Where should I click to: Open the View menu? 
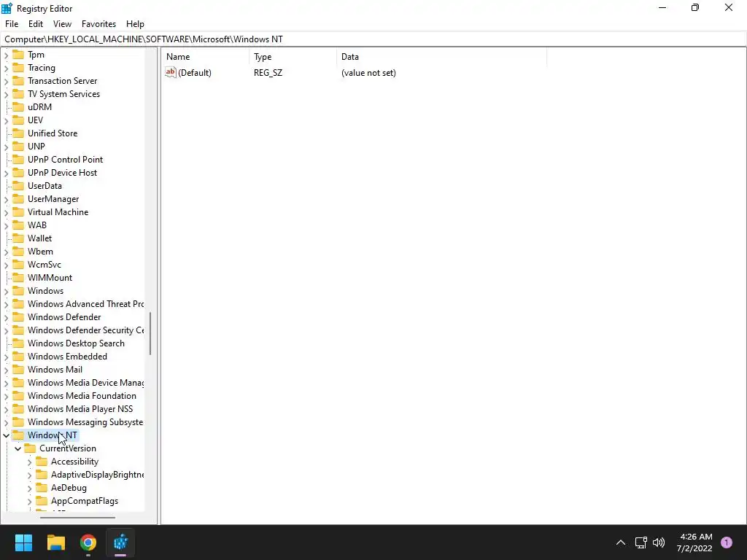click(62, 24)
